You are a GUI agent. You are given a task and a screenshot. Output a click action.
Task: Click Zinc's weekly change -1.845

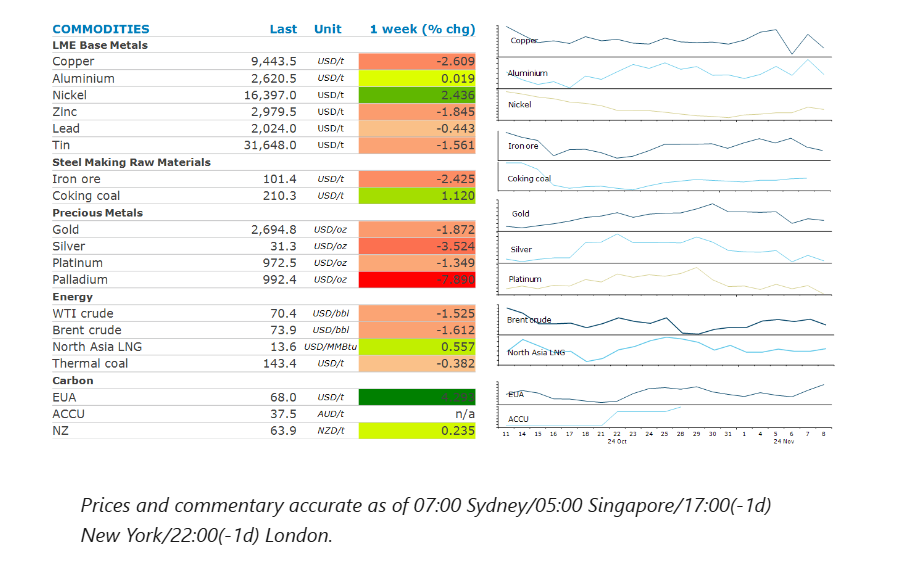pyautogui.click(x=417, y=112)
